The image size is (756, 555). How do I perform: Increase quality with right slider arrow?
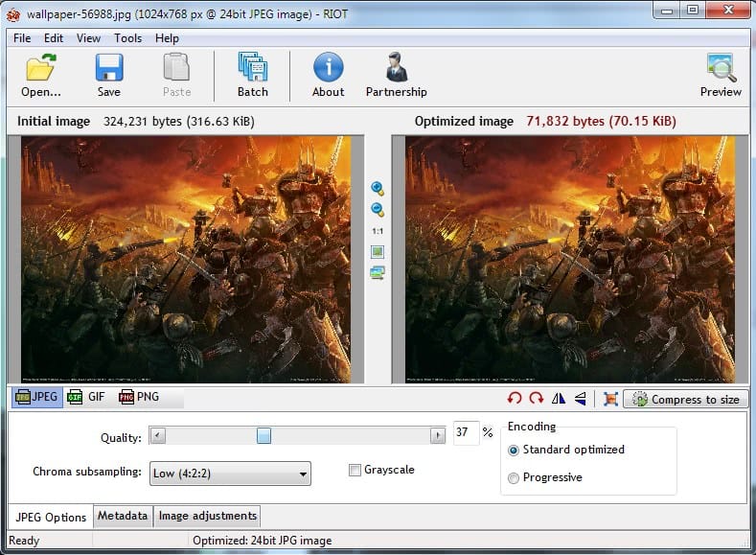point(437,436)
